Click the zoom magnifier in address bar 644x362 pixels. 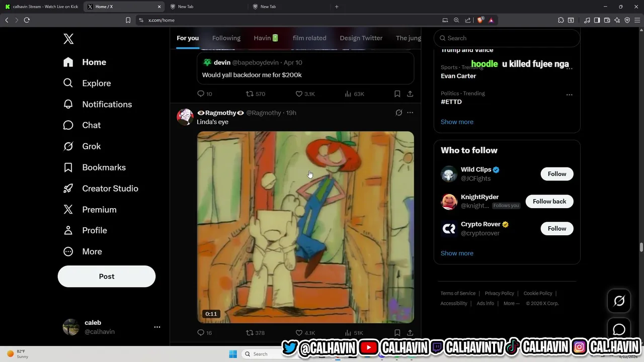coord(456,20)
